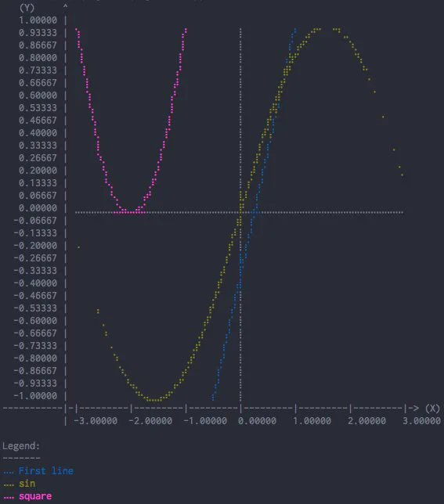The image size is (444, 504).
Task: Click the Y-axis label -0.93333
Action: tap(35, 383)
